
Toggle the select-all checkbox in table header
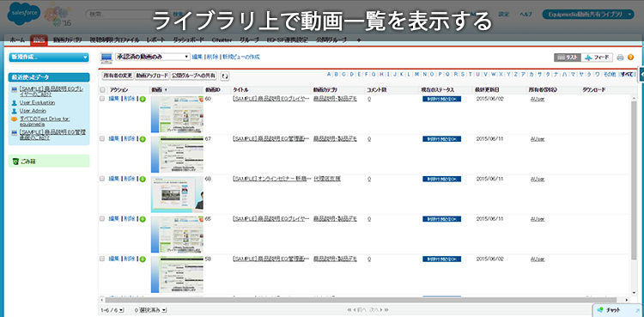(x=102, y=89)
